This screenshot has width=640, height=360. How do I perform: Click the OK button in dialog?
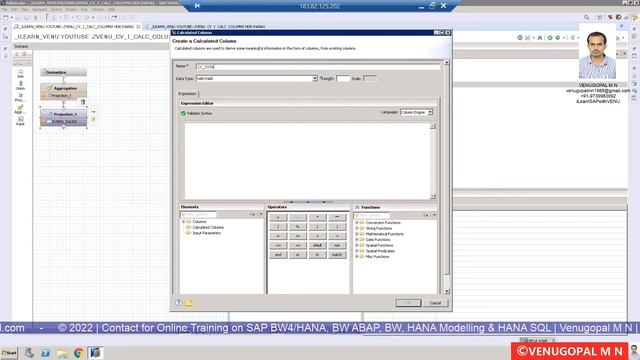pyautogui.click(x=408, y=303)
